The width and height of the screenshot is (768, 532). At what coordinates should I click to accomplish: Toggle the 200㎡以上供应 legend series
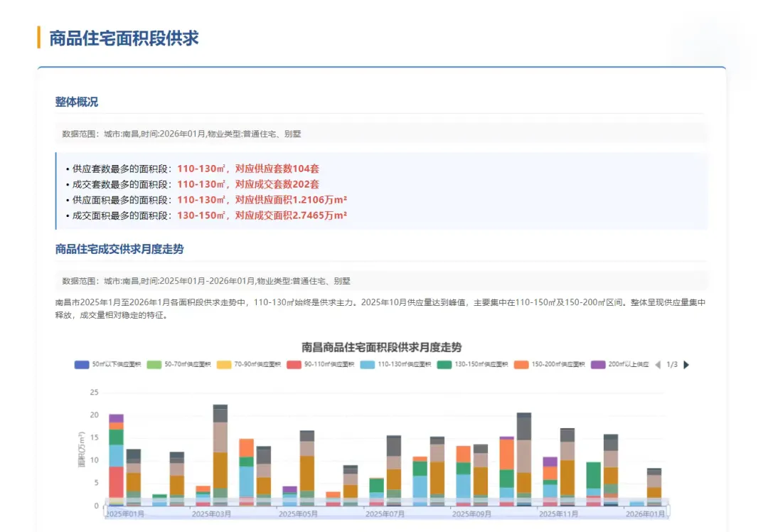pyautogui.click(x=619, y=364)
